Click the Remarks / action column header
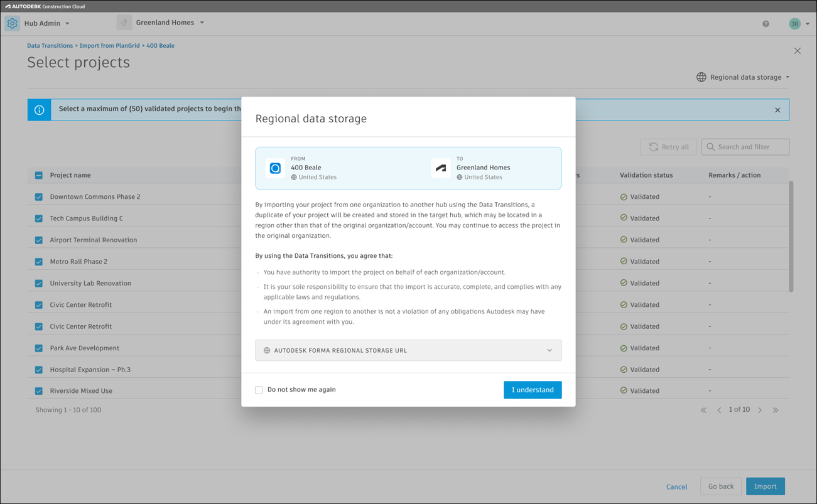817x504 pixels. pyautogui.click(x=735, y=175)
